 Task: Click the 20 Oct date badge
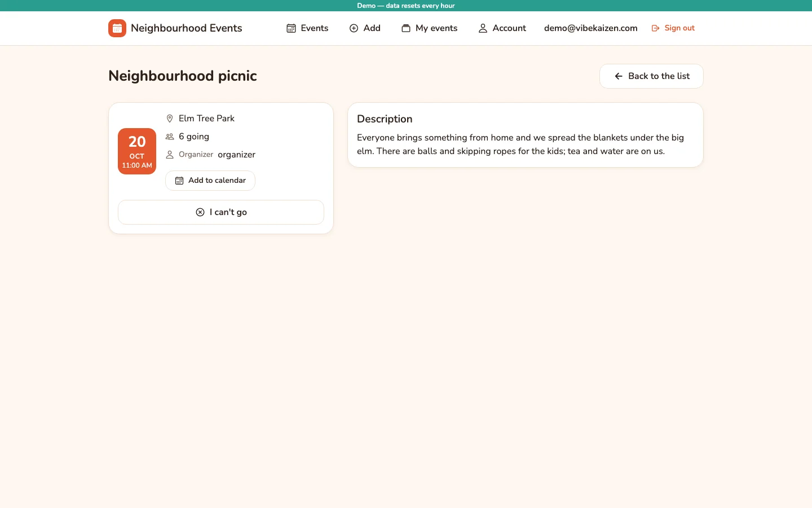click(137, 151)
